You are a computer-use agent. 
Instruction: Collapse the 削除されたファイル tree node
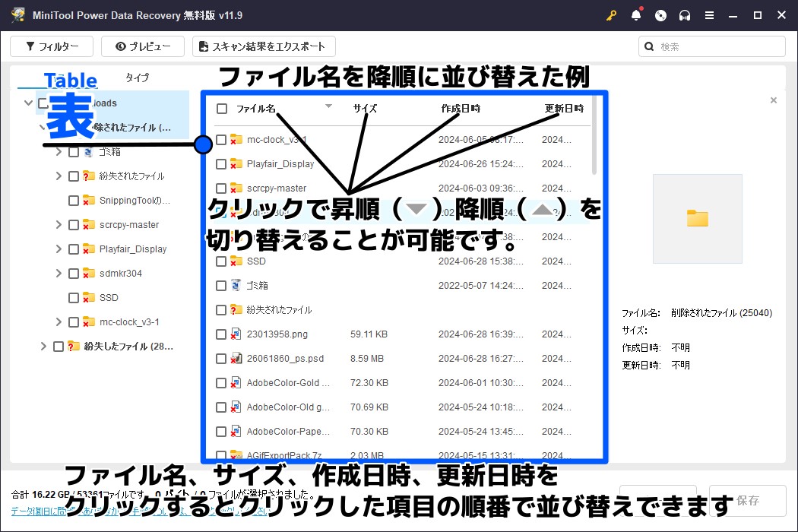coord(43,127)
